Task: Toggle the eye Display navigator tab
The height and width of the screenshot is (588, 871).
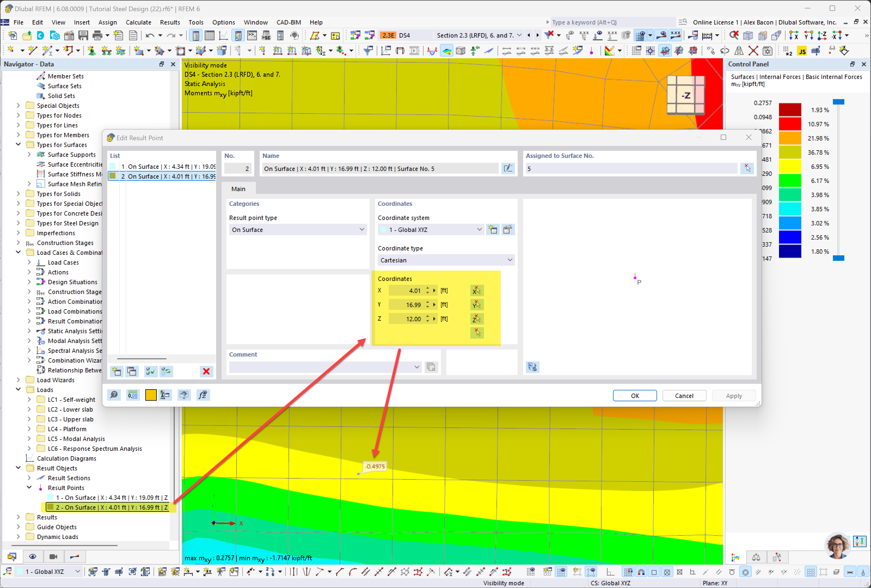Action: click(33, 556)
